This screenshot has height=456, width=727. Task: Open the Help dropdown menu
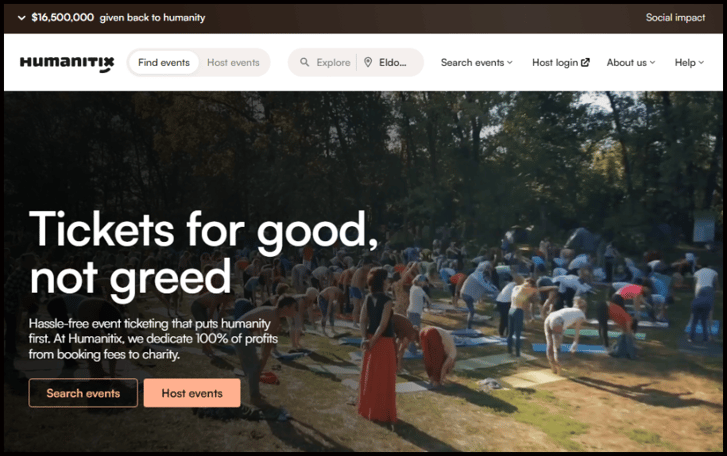click(689, 62)
